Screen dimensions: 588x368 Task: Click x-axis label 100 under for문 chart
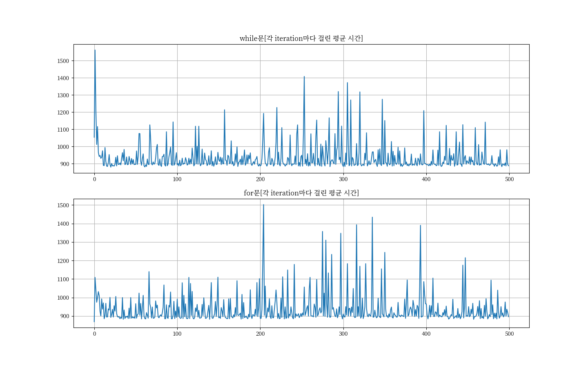pyautogui.click(x=177, y=334)
